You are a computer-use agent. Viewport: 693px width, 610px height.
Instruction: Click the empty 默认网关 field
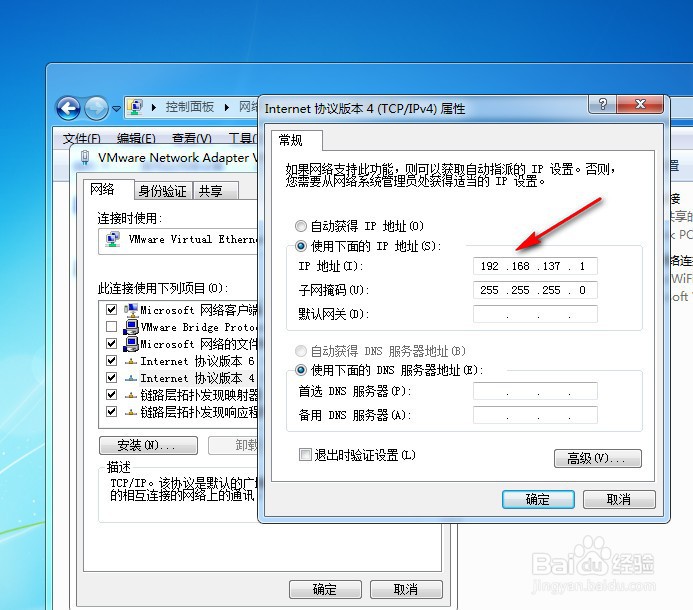point(535,314)
